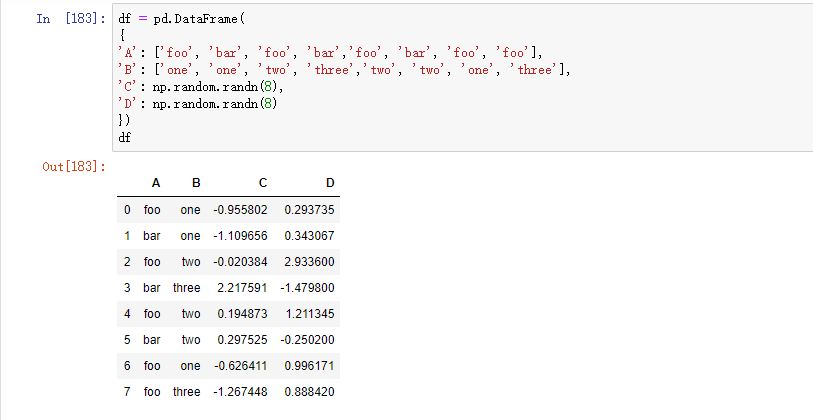Click the -0.955802 cell in row 0
813x420 pixels.
(240, 211)
